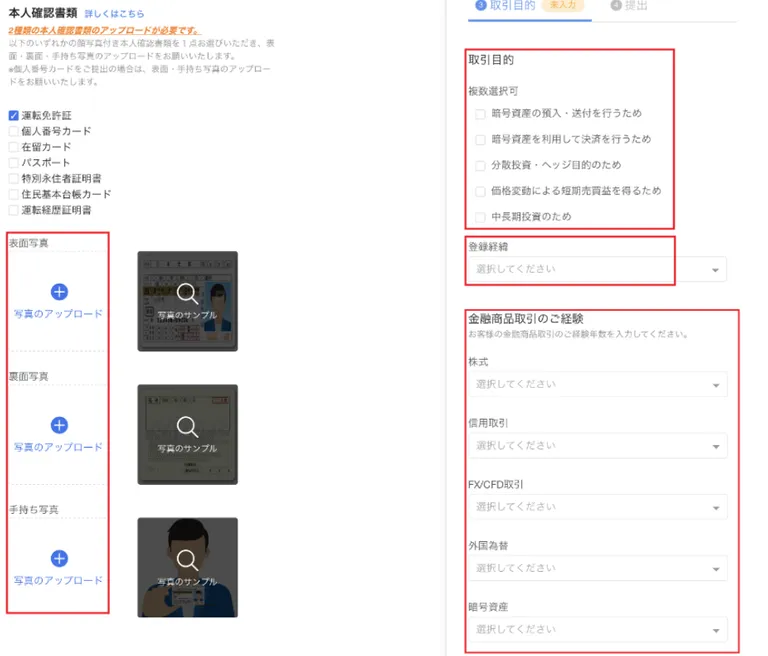Click 写真のアップロード link for 表面写真
The height and width of the screenshot is (656, 768).
(58, 314)
